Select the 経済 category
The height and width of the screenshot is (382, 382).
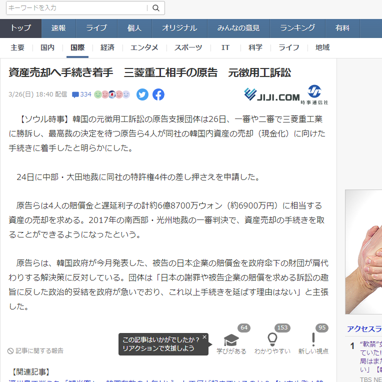(107, 48)
